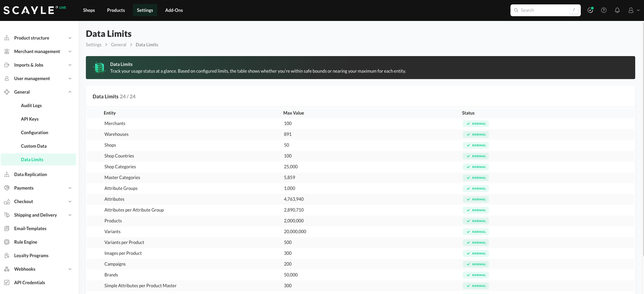This screenshot has height=294, width=644.
Task: Click the Loyalty Programs sidebar icon
Action: point(7,255)
